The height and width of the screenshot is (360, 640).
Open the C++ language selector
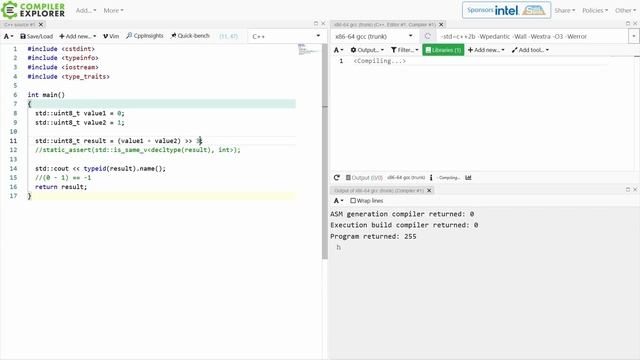(x=286, y=36)
